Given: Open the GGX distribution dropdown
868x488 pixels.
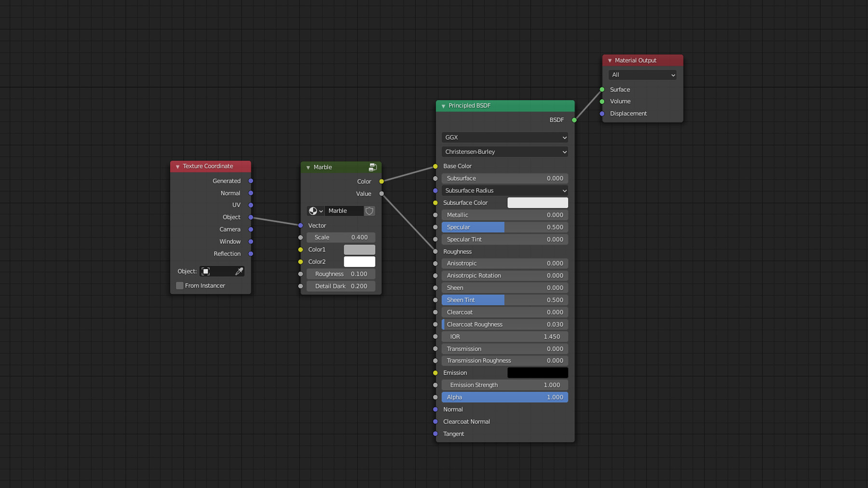Looking at the screenshot, I should point(504,137).
